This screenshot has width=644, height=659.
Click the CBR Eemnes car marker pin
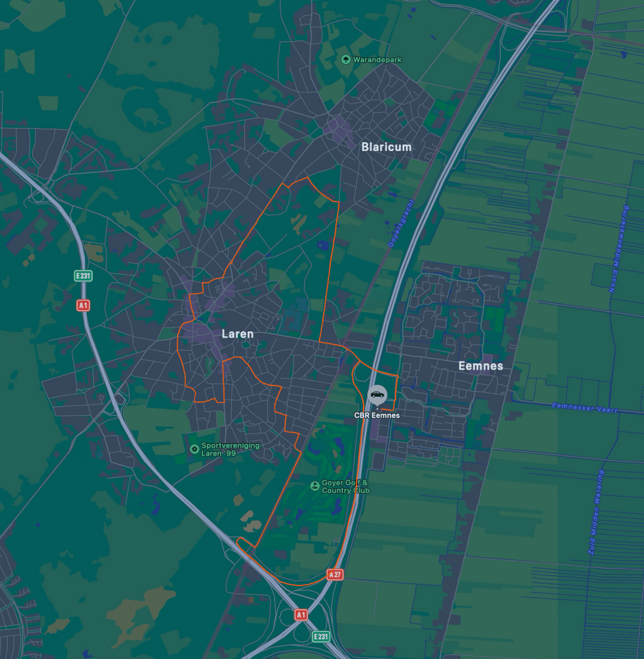pos(377,395)
